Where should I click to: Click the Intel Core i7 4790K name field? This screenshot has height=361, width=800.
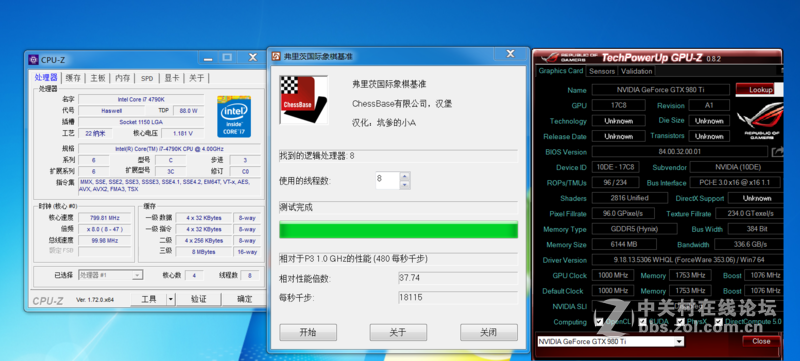point(141,99)
